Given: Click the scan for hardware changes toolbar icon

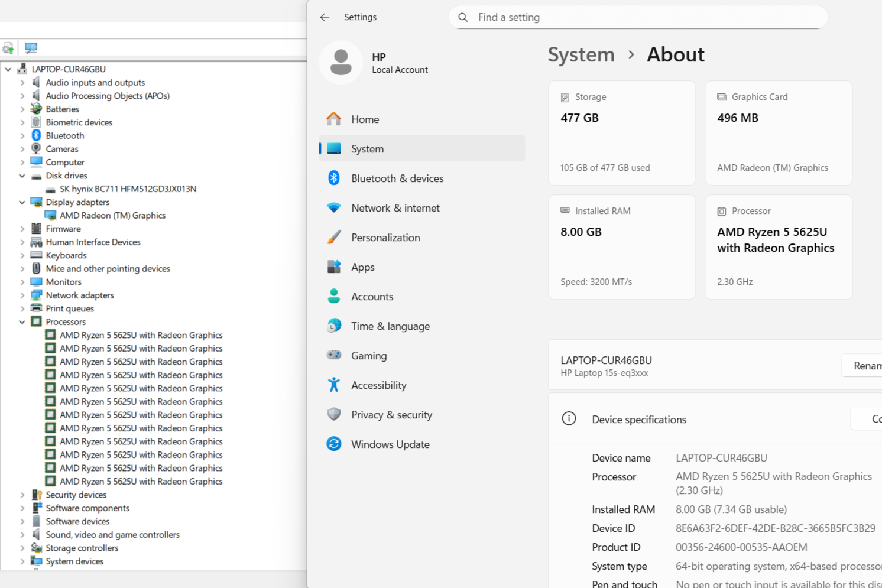Looking at the screenshot, I should pos(31,48).
